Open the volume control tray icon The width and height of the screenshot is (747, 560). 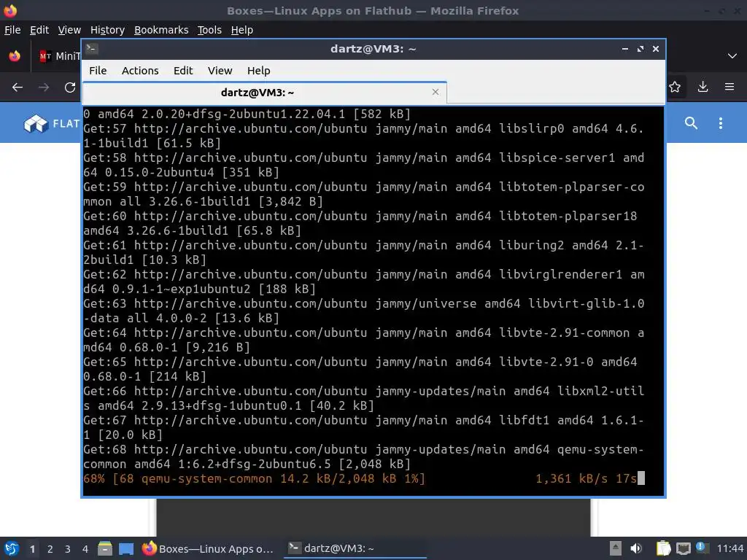[x=636, y=548]
